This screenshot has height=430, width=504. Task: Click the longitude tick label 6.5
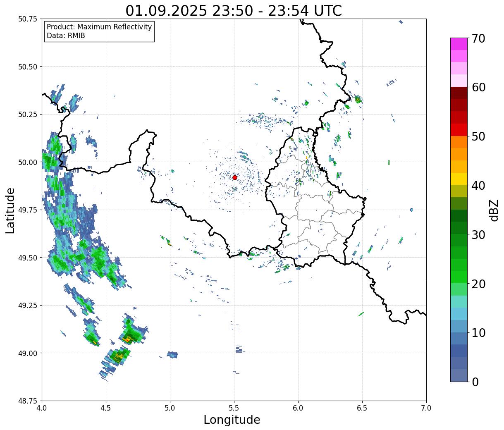(362, 408)
